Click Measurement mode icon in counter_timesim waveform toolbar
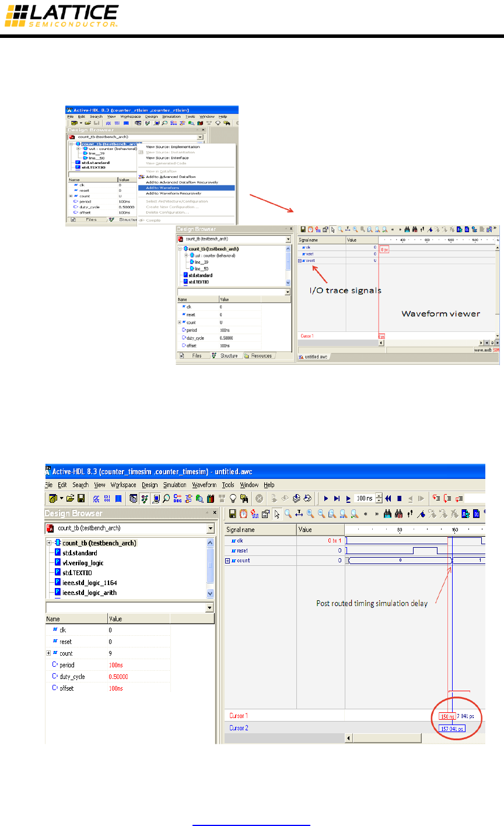 click(x=299, y=514)
